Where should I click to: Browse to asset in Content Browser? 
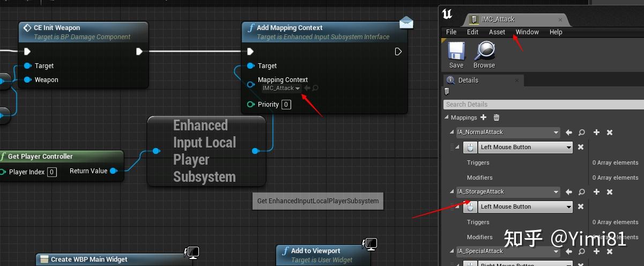tap(484, 55)
